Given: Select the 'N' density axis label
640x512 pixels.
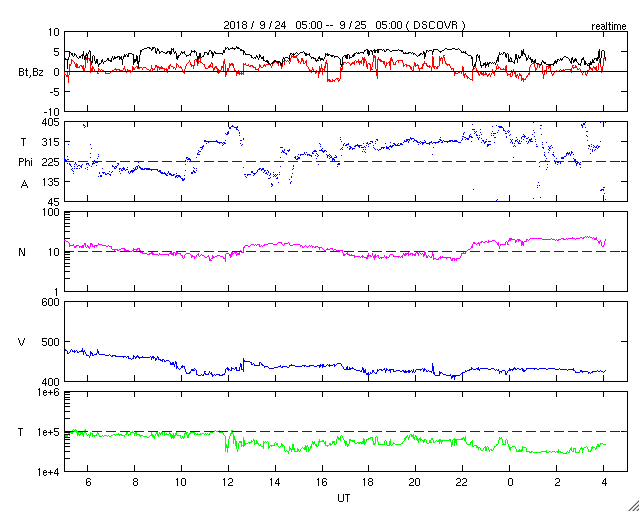Looking at the screenshot, I should [22, 252].
